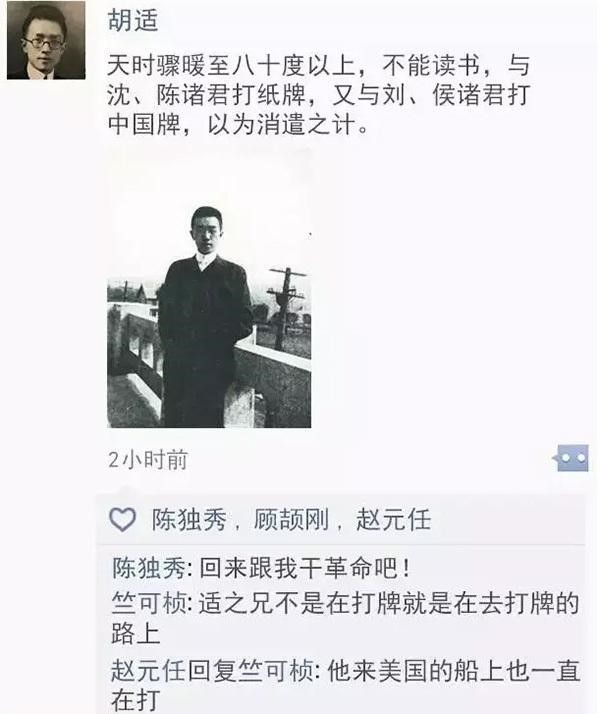Tap 顾颉刚 in the likes list
Viewport: 600px width, 714px height.
tap(291, 520)
